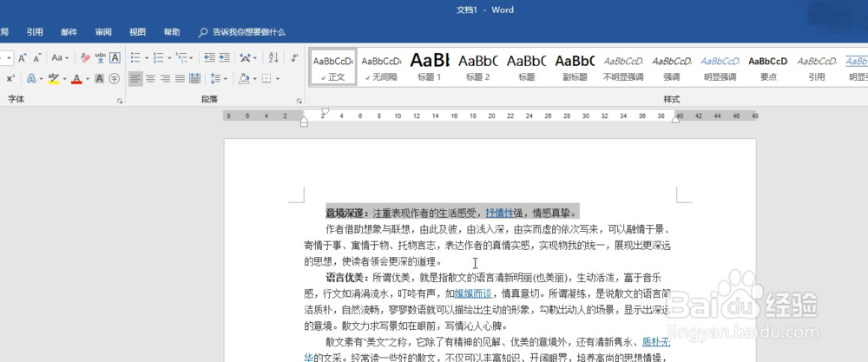Switch to the 视图 ribbon tab

(137, 32)
